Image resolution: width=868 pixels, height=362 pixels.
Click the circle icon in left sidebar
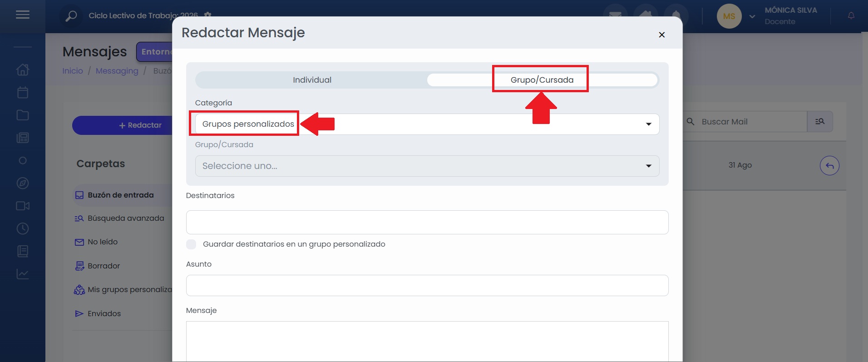click(x=23, y=160)
